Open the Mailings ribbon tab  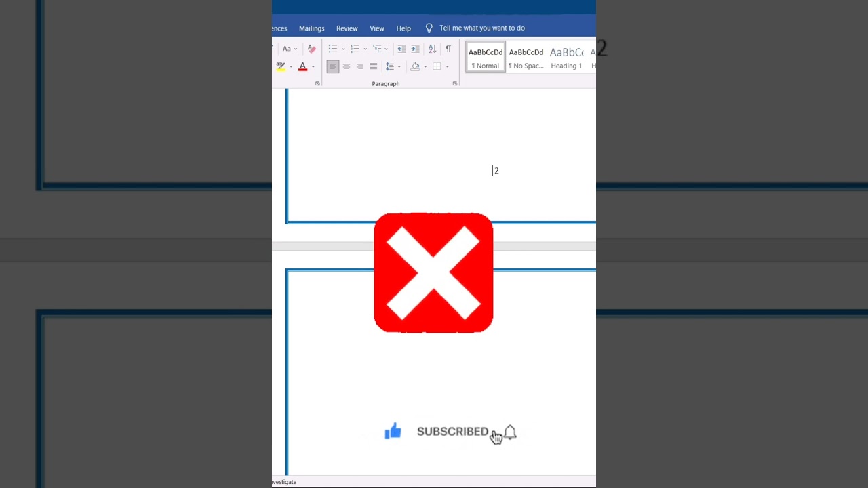click(x=312, y=28)
